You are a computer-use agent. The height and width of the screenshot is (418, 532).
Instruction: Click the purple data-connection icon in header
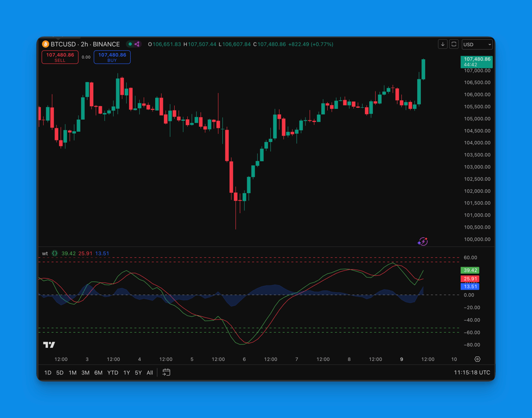(137, 44)
